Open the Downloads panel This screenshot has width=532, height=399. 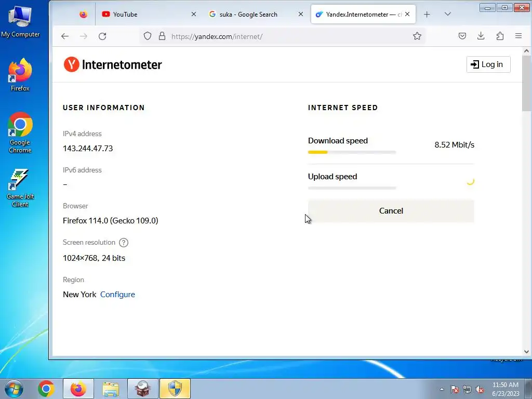pos(481,36)
